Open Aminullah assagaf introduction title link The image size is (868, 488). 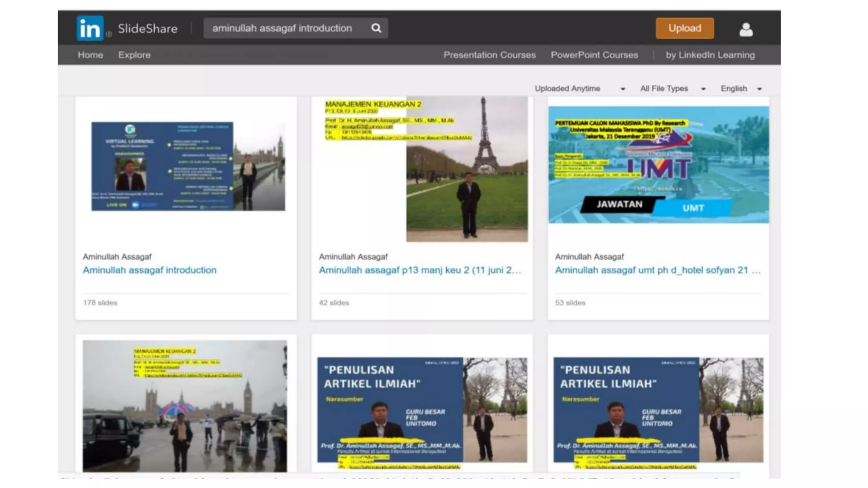[x=150, y=270]
